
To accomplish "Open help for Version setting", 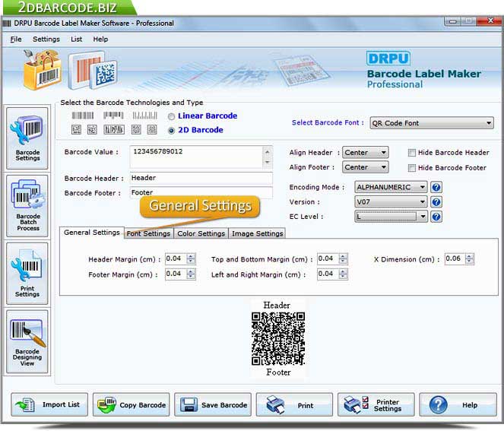I will (436, 202).
